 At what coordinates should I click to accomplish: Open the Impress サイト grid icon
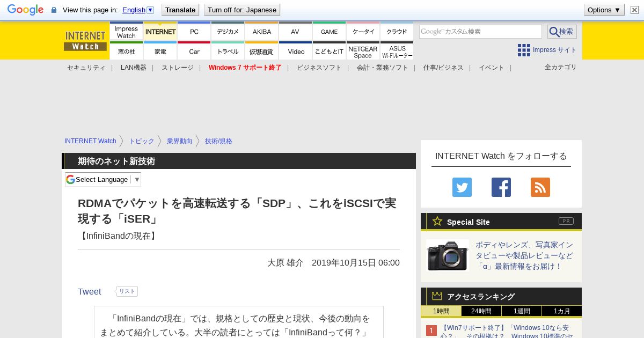(x=524, y=50)
